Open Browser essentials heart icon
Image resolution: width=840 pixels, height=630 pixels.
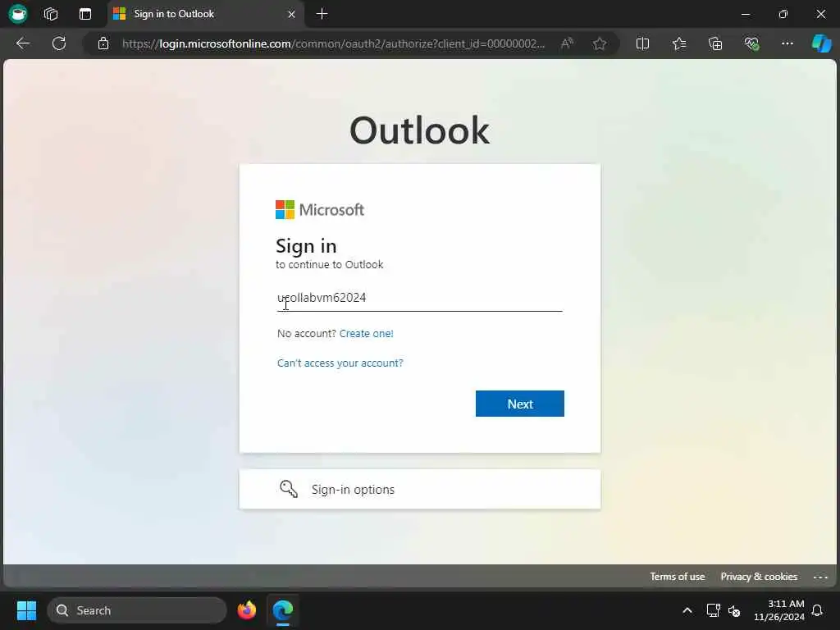click(x=751, y=43)
